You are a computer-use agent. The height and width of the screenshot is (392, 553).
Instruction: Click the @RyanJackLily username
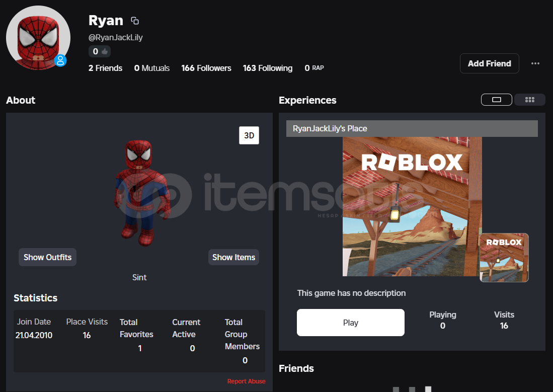[116, 37]
